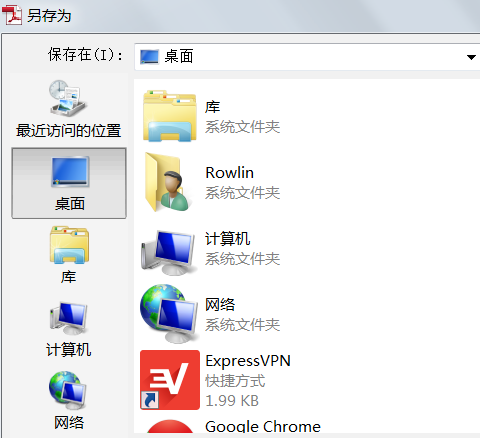The image size is (480, 438).
Task: Select the 计算机 icon in the file list
Action: point(168,252)
